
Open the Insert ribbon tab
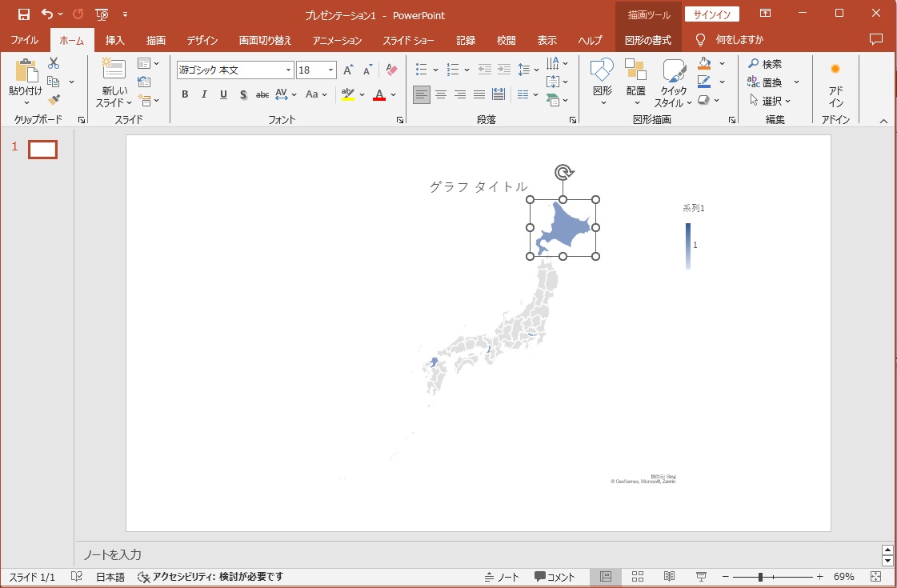tap(115, 40)
